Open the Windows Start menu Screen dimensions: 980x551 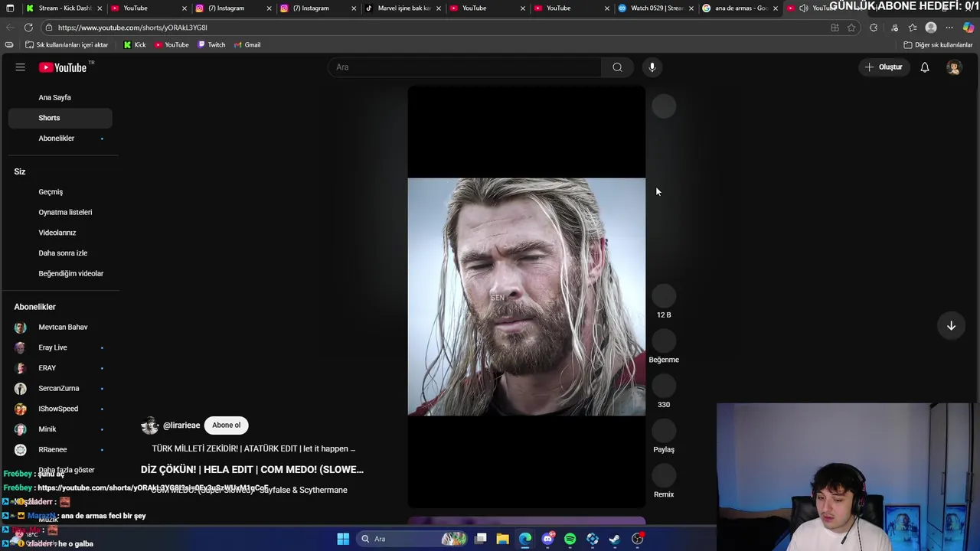(x=343, y=539)
